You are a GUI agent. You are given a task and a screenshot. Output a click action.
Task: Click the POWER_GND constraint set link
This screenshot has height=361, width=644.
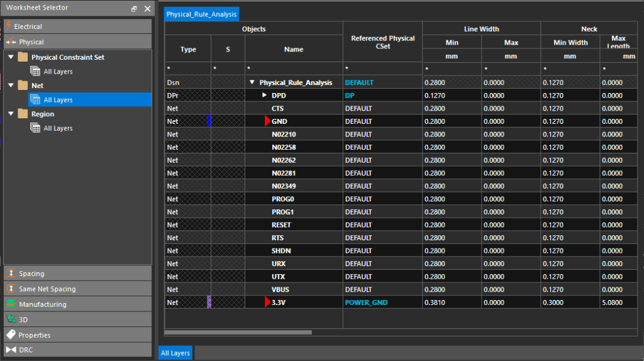(x=366, y=303)
